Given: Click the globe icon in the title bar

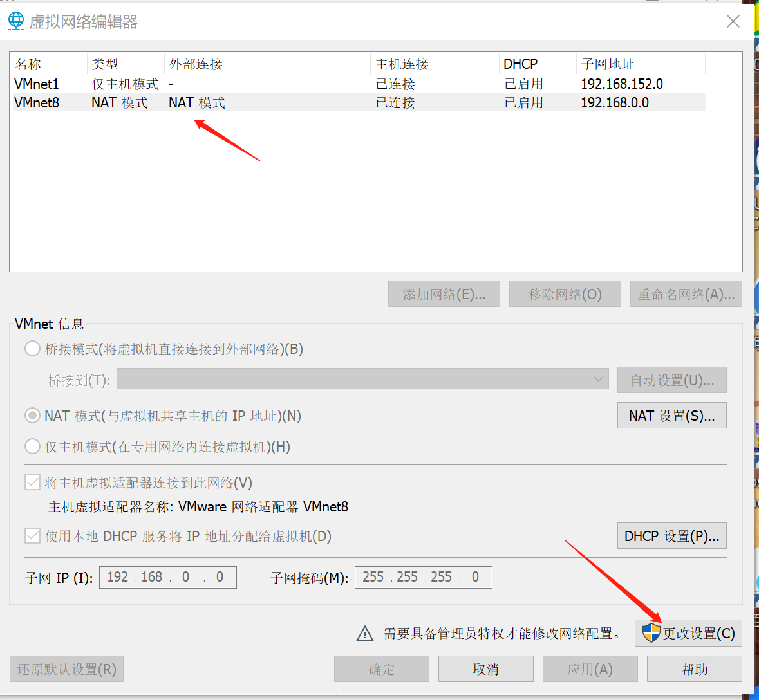Looking at the screenshot, I should click(x=16, y=21).
